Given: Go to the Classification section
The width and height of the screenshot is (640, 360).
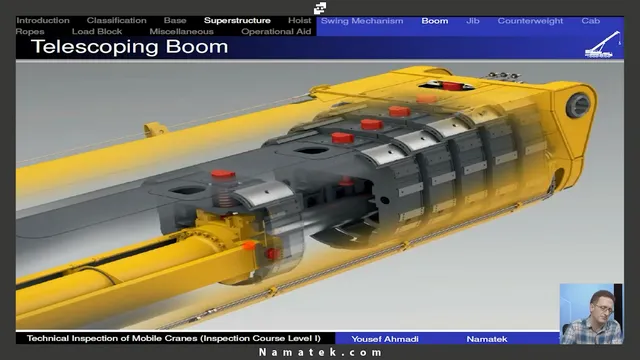Looking at the screenshot, I should pyautogui.click(x=116, y=20).
